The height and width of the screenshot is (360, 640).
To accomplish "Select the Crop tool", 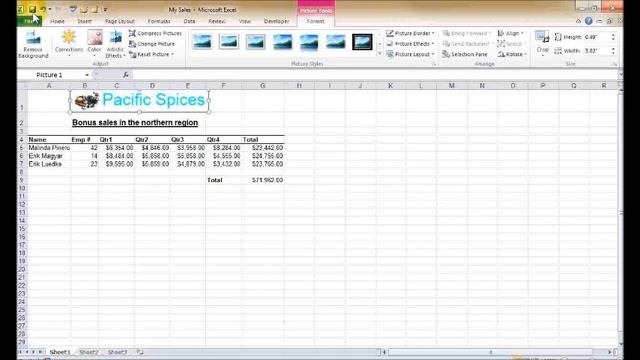I will coord(542,42).
